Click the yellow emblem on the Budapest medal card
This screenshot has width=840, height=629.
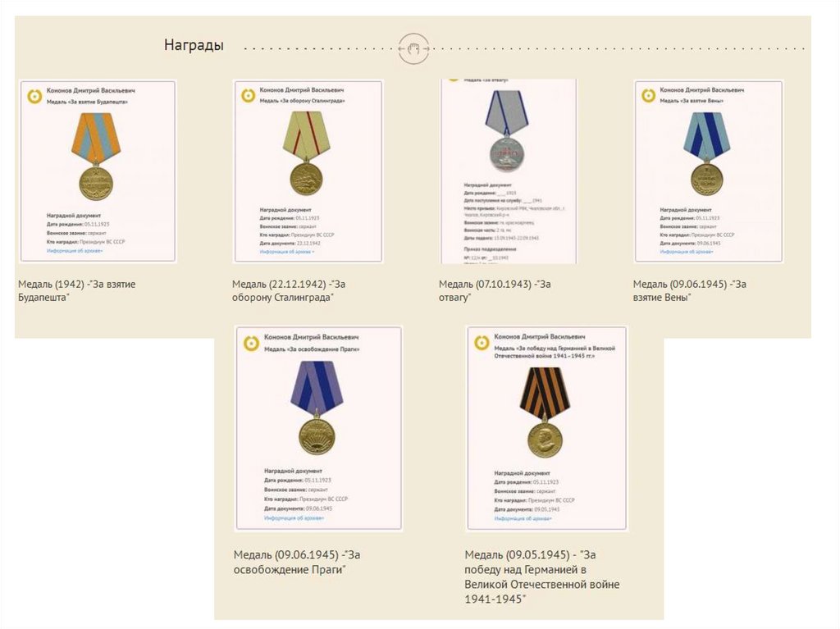click(34, 96)
